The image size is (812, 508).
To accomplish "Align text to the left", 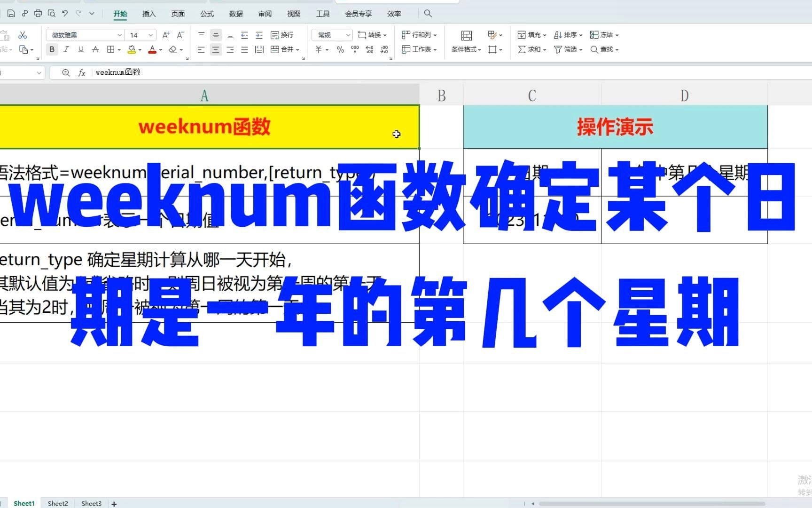I will click(x=201, y=49).
